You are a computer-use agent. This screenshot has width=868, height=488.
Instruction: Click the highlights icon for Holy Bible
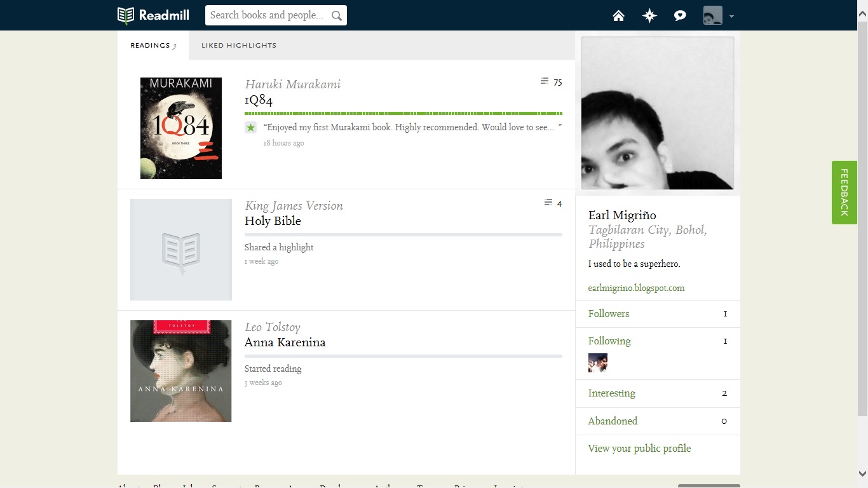[548, 203]
